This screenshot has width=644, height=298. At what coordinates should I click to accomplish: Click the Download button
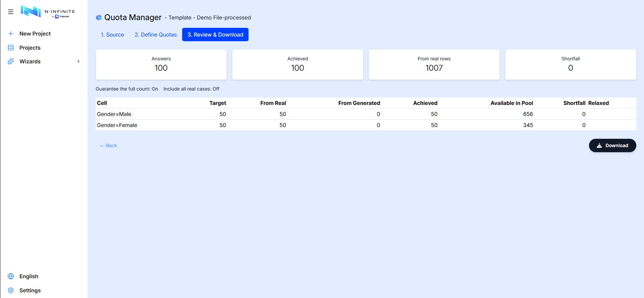(x=612, y=145)
